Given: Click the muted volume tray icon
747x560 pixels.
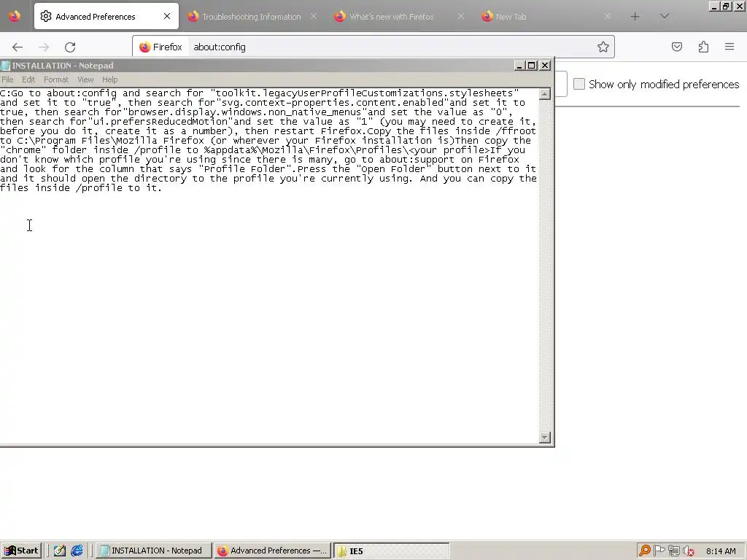Looking at the screenshot, I should tap(689, 551).
